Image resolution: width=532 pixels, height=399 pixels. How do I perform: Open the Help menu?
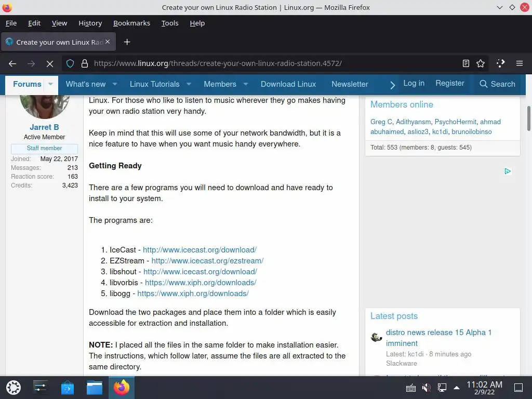point(197,23)
